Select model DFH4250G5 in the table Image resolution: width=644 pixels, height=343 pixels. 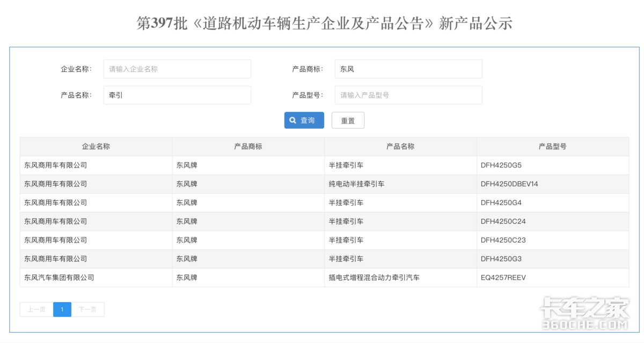point(501,165)
